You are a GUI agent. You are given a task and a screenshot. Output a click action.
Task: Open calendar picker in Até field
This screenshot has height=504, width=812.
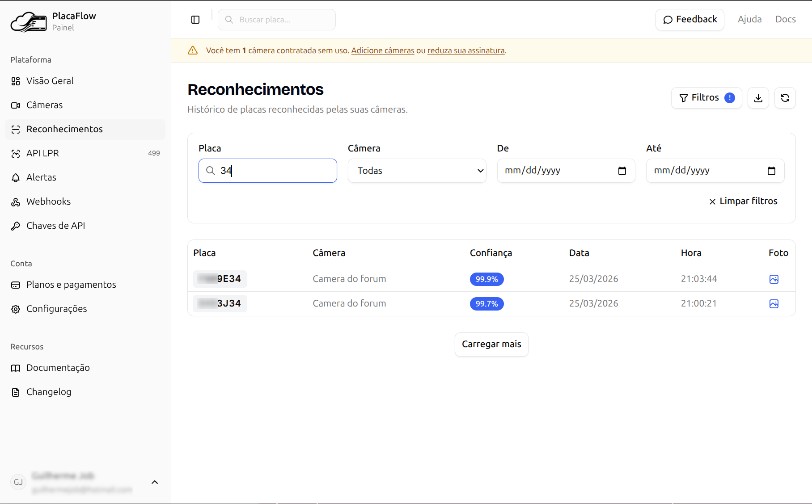pos(771,171)
